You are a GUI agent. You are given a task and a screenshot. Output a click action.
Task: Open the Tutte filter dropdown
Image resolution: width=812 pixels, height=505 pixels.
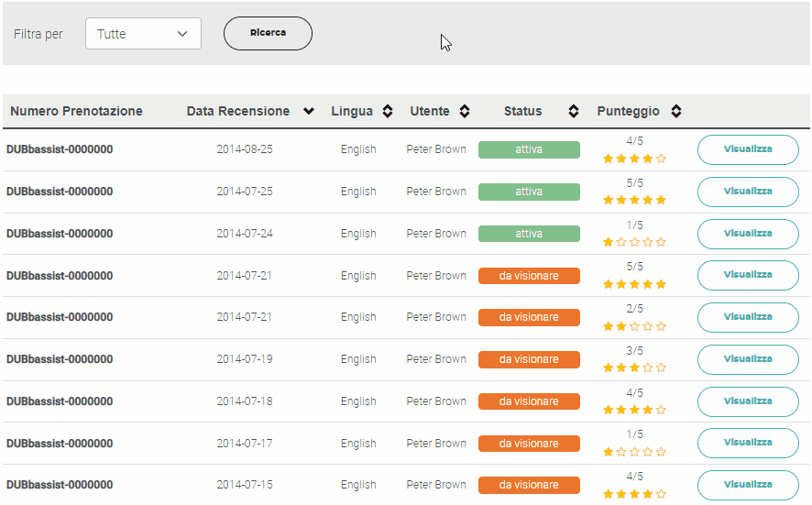pos(143,34)
